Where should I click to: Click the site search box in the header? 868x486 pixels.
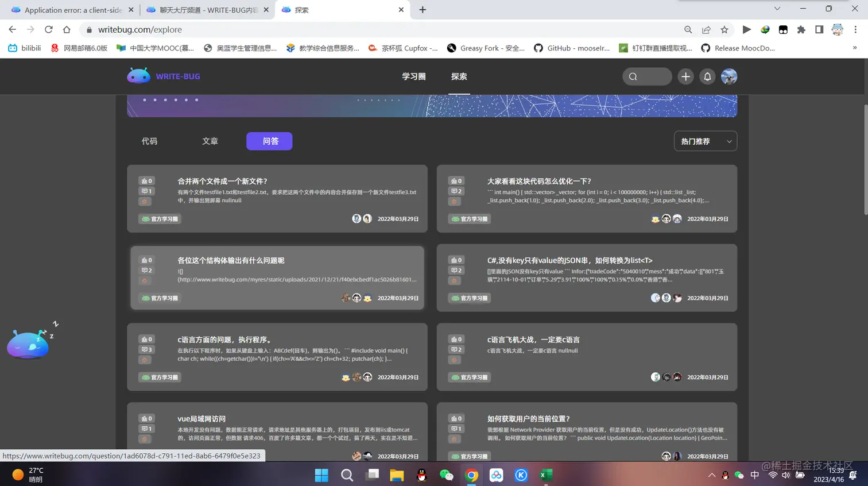(647, 76)
